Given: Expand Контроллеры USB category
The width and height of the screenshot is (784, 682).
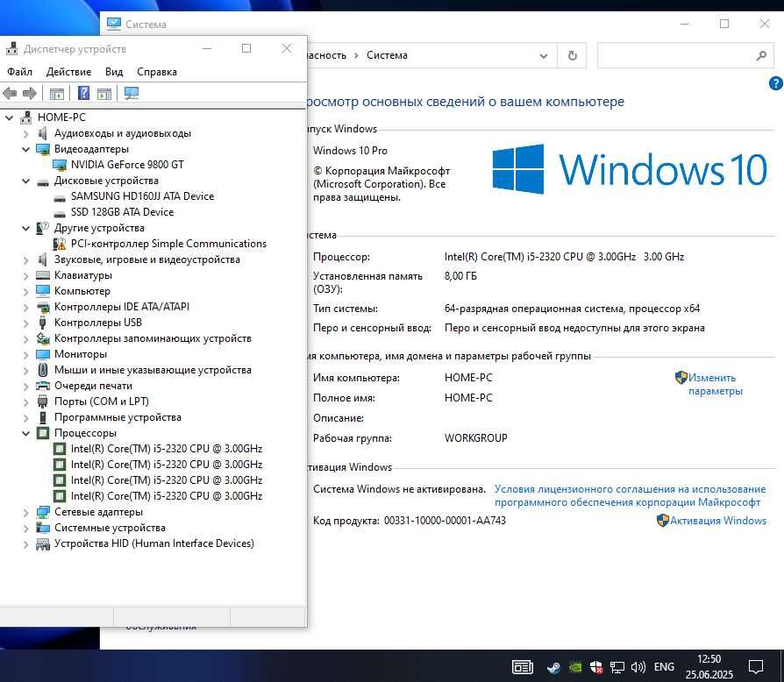Looking at the screenshot, I should coord(25,323).
